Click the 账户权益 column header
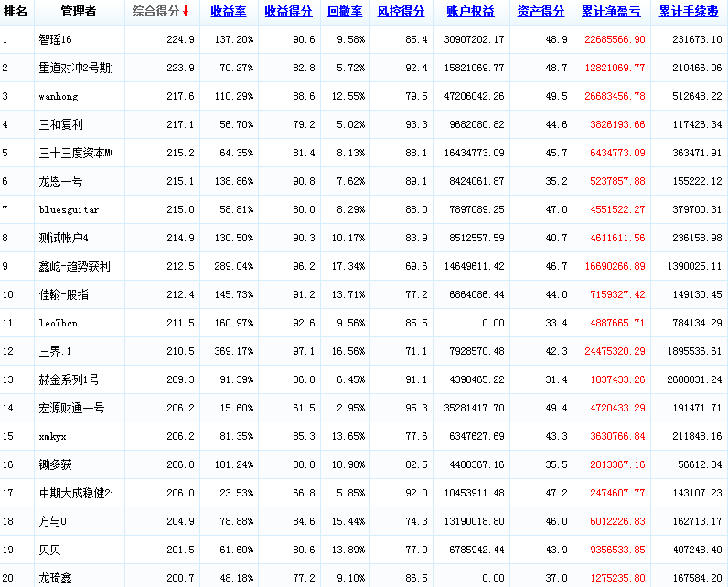This screenshot has height=587, width=728. pyautogui.click(x=470, y=12)
